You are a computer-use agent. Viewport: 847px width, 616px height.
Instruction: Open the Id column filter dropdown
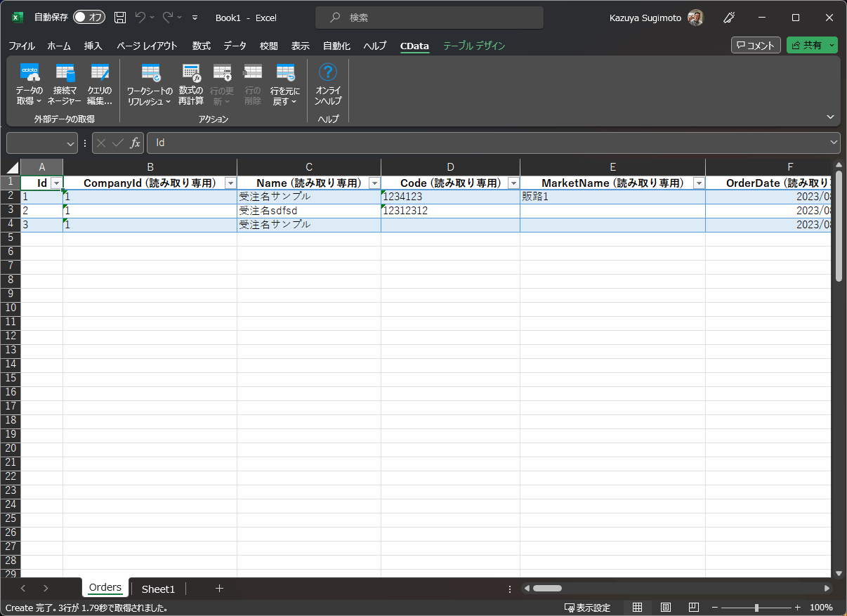[x=56, y=183]
